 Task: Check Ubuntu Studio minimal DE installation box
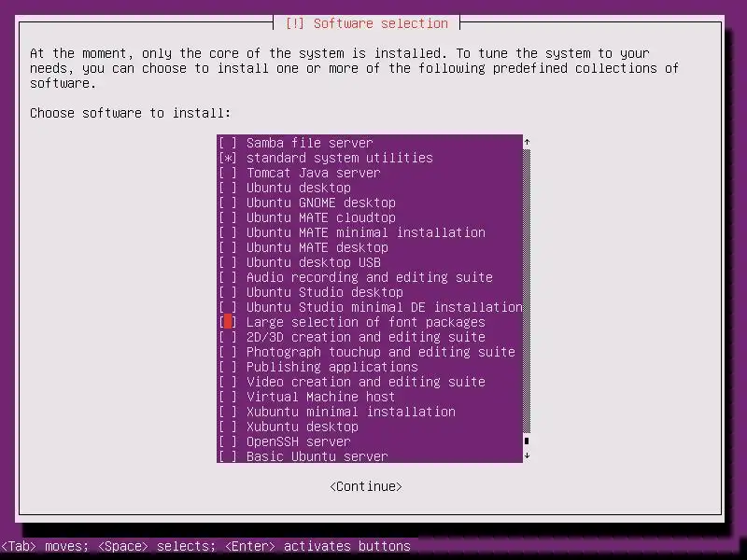228,307
